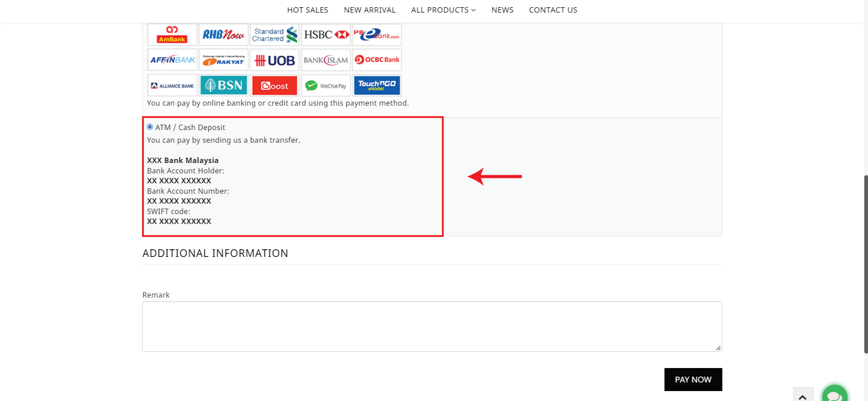Image resolution: width=868 pixels, height=401 pixels.
Task: Expand the ALL PRODUCTS dropdown menu
Action: [443, 10]
